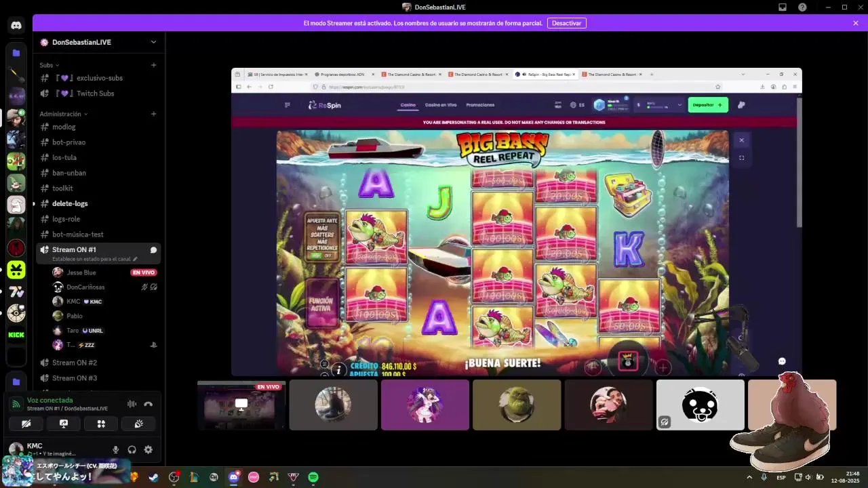Select the white bear logo participant tile

(701, 405)
